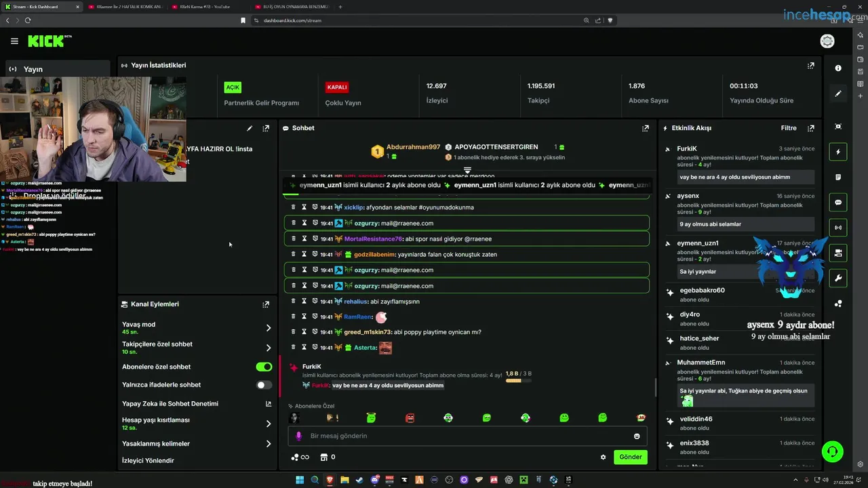The image size is (868, 488).
Task: Click the points infinity icon below message box
Action: pyautogui.click(x=300, y=457)
